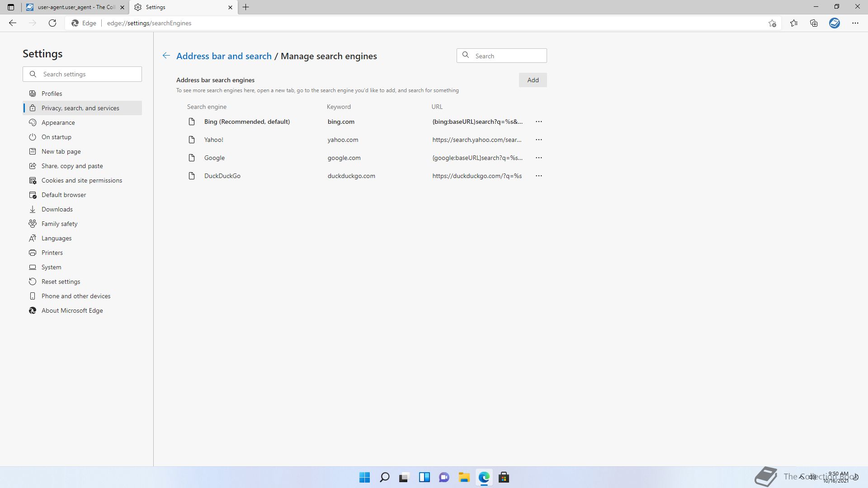Open Share, copy and paste settings
This screenshot has height=488, width=868.
tap(82, 166)
